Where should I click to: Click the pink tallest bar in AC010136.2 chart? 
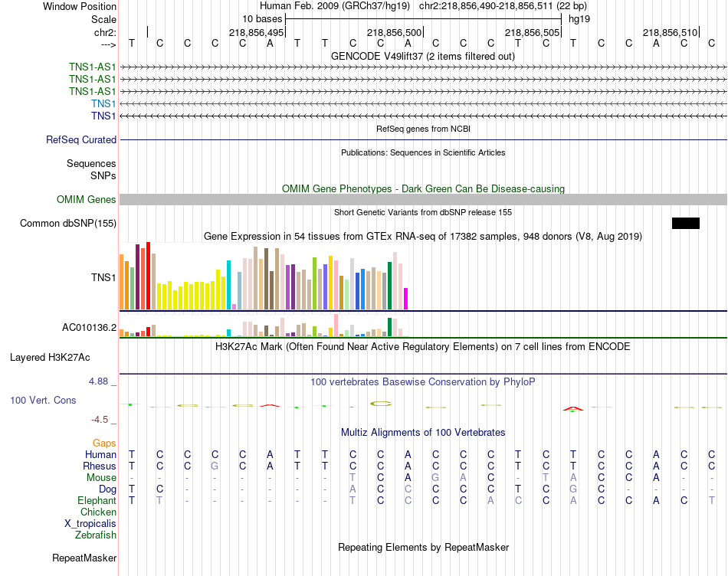click(336, 326)
